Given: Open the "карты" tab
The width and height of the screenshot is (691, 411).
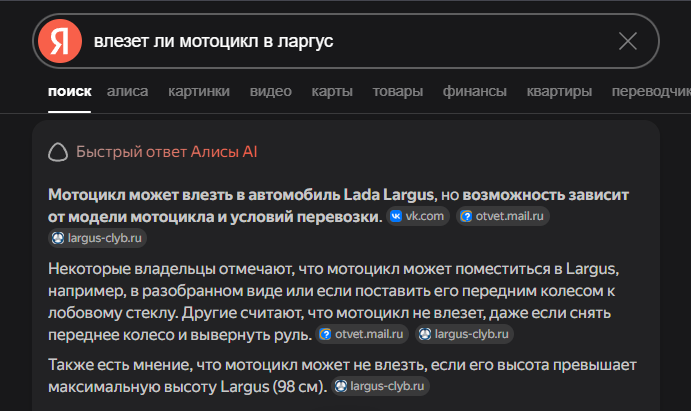Looking at the screenshot, I should [x=332, y=91].
